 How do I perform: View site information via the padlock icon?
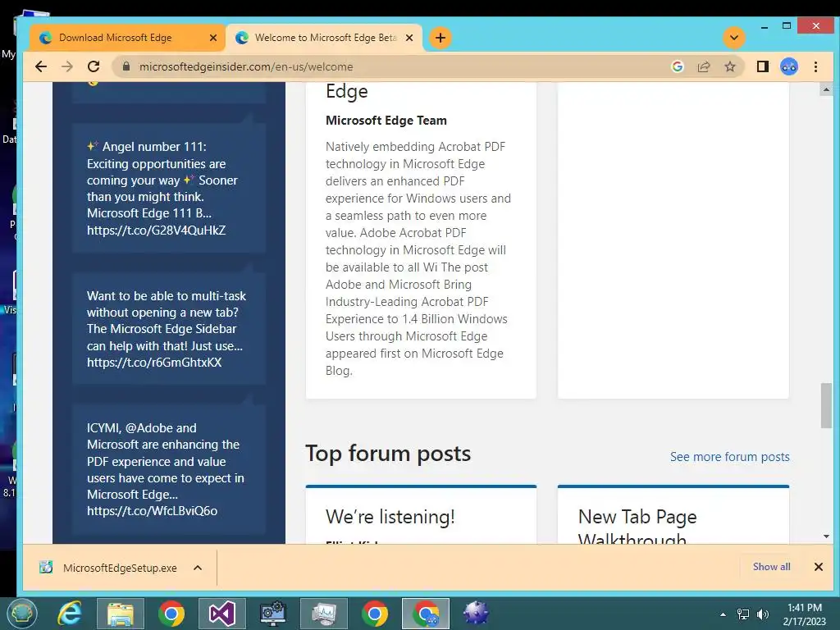pyautogui.click(x=126, y=66)
